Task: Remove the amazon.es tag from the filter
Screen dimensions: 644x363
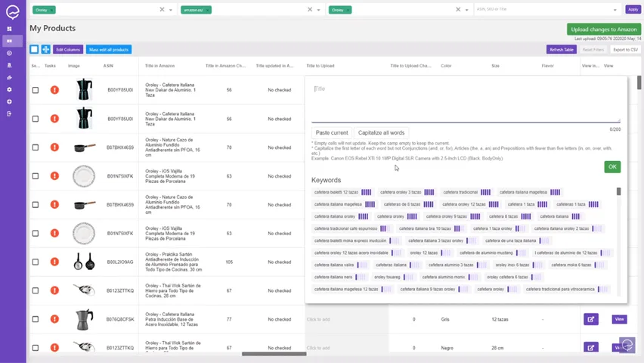Action: coord(207,10)
